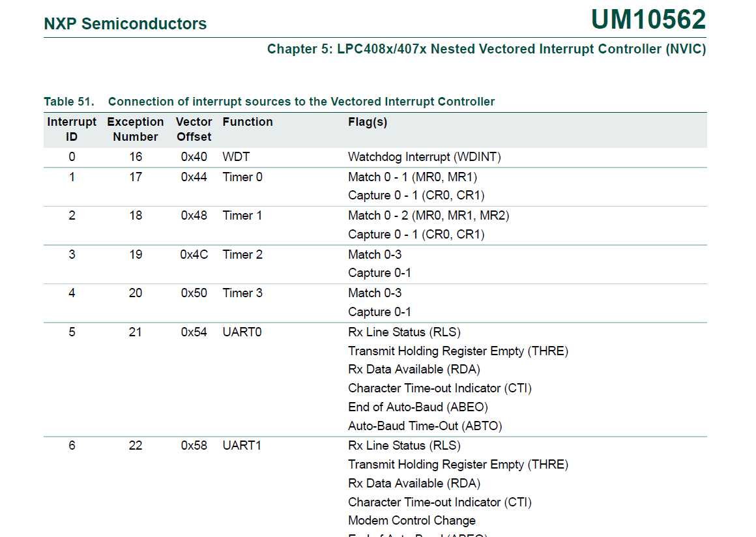Select the Timer 2 function cell
Viewport: 756px width, 537px height.
coord(242,254)
